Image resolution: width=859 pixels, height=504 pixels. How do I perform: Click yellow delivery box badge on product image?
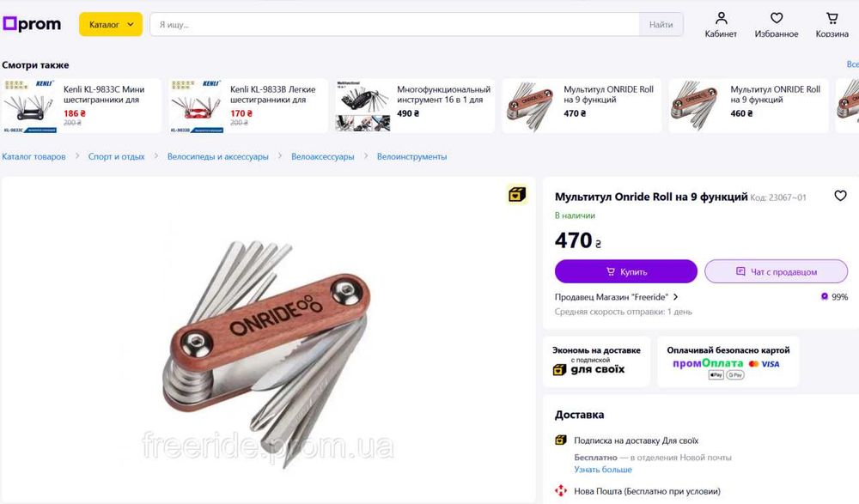click(x=516, y=195)
